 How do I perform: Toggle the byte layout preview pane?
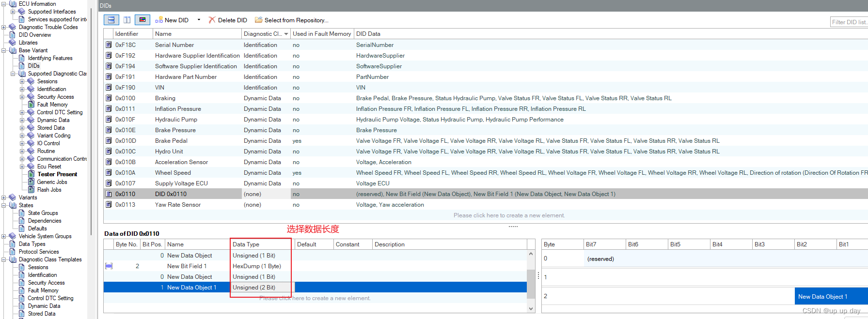(142, 20)
